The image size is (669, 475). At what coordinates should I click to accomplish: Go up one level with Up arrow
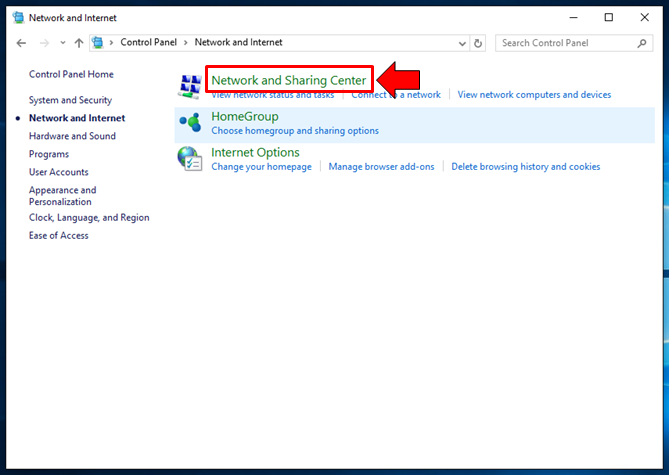point(79,43)
